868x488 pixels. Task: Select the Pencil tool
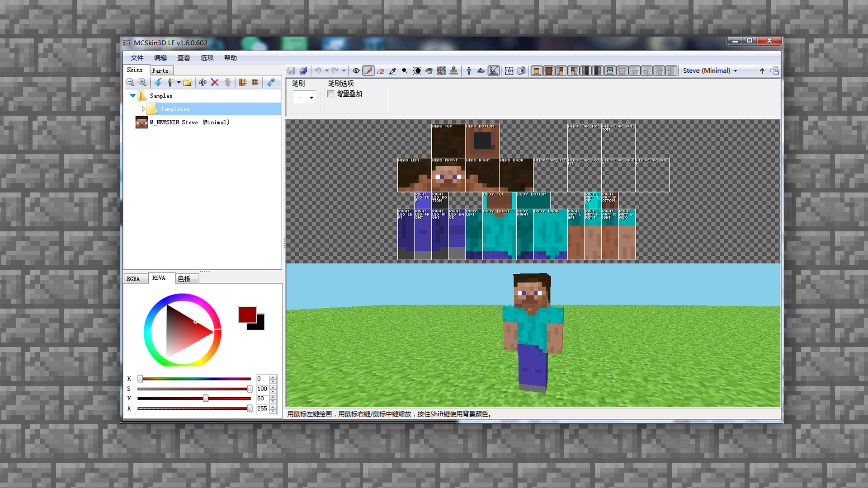click(x=368, y=71)
